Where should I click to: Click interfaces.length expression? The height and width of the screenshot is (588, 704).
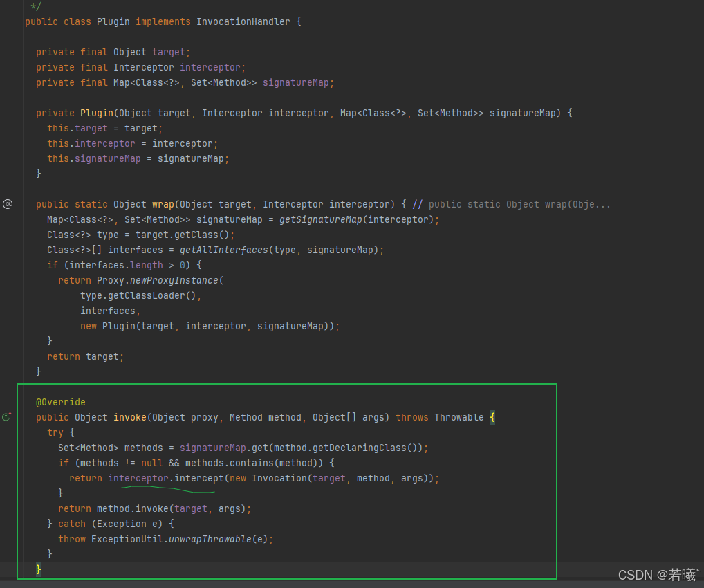(116, 266)
